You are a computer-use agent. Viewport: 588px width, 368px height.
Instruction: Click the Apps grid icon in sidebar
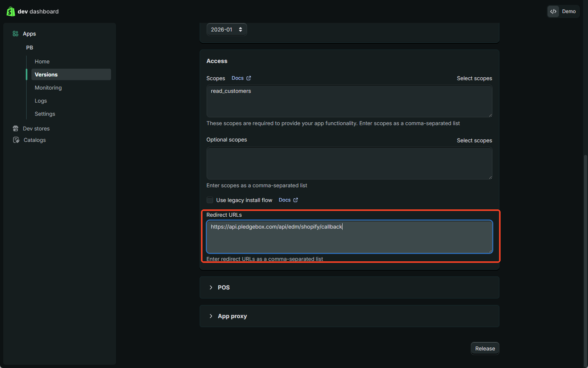coord(16,34)
